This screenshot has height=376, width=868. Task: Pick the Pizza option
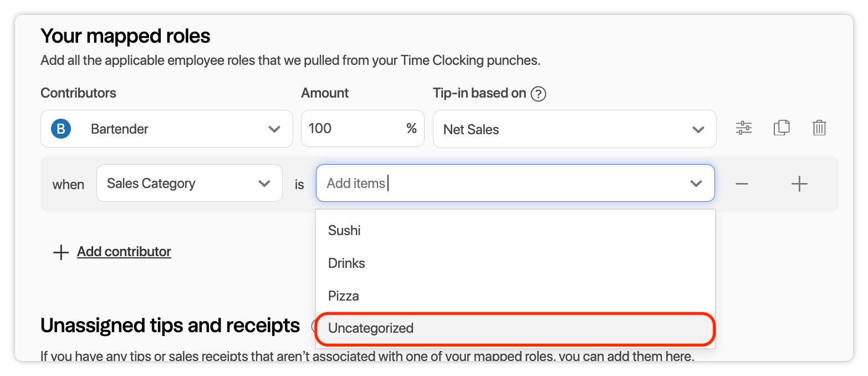tap(344, 296)
